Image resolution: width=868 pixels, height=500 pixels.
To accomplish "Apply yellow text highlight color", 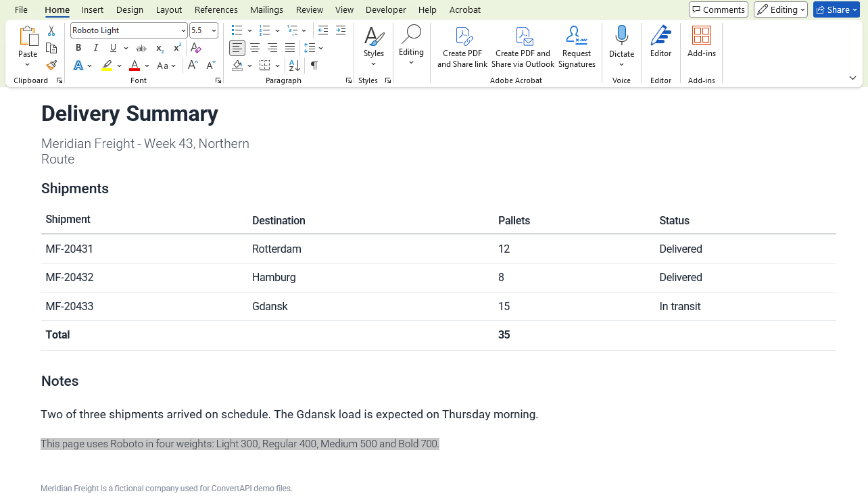I will (107, 66).
